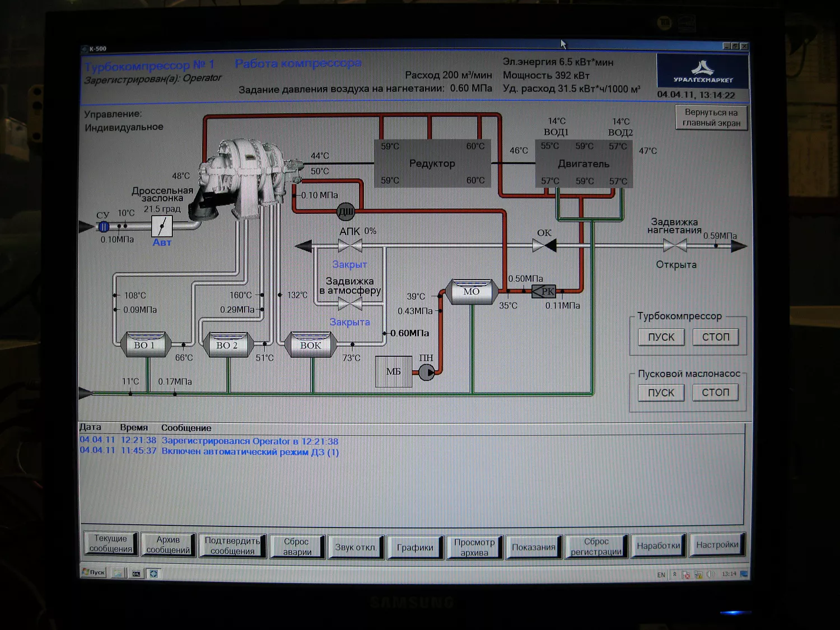Toggle the Авт throttle mode label

pos(162,242)
